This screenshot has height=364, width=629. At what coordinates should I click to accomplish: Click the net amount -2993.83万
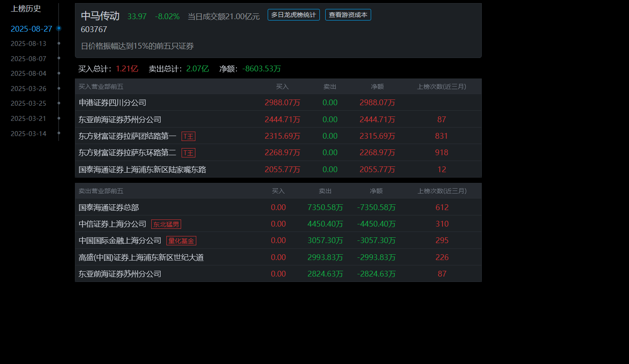click(377, 257)
